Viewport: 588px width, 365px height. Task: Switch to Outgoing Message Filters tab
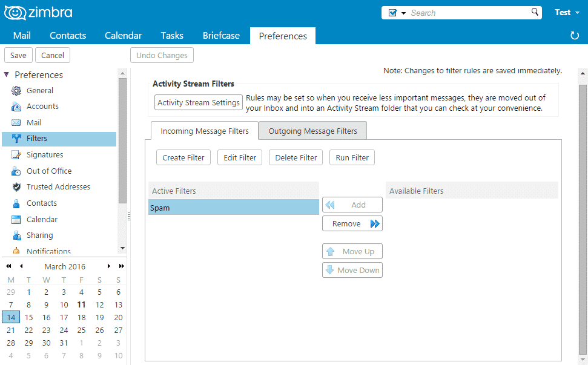(x=312, y=130)
